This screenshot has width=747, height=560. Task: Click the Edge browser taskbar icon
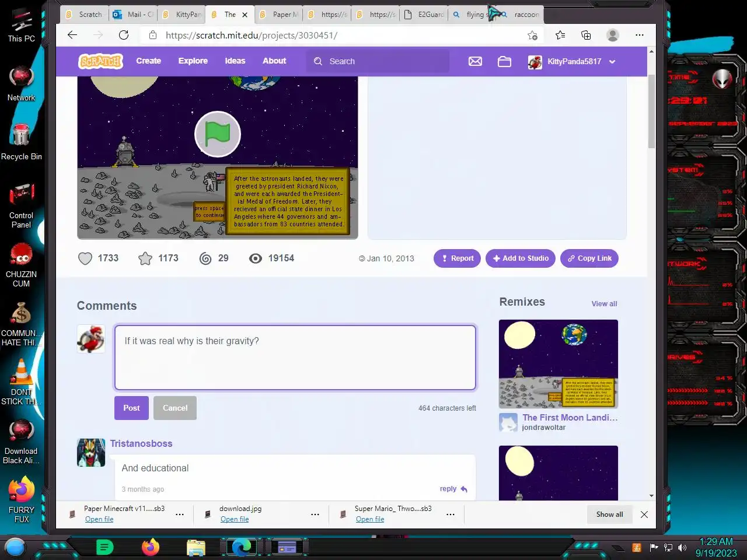coord(242,547)
